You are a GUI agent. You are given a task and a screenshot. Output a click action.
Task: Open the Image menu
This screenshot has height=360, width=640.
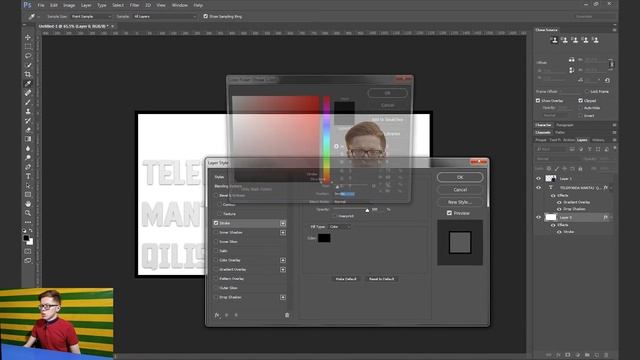(69, 5)
